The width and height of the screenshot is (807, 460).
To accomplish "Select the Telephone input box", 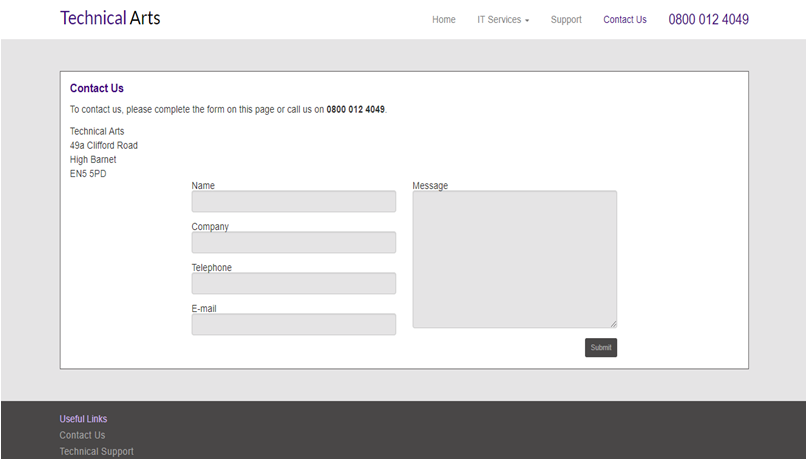I will click(x=293, y=284).
